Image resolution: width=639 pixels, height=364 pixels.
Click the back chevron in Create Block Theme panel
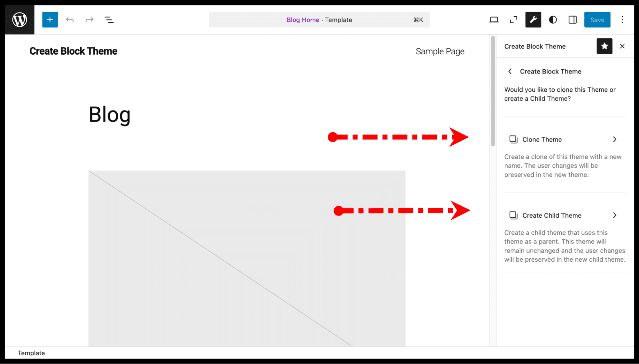(x=510, y=71)
